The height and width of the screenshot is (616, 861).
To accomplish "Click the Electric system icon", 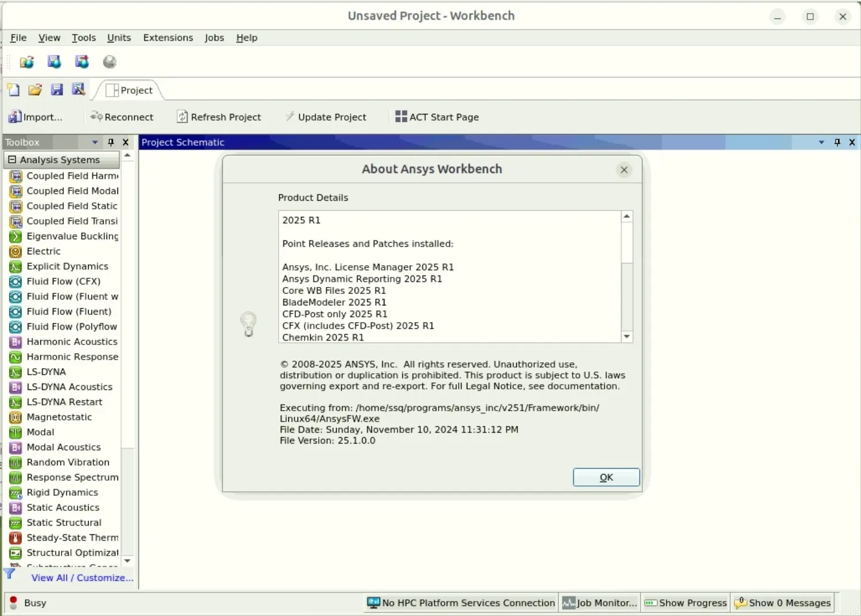I will [x=16, y=251].
